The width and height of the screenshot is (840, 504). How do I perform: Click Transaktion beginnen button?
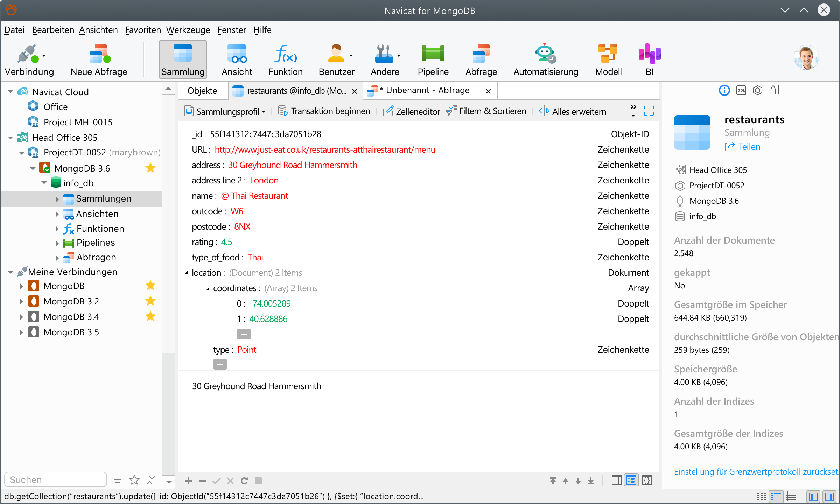click(x=324, y=111)
